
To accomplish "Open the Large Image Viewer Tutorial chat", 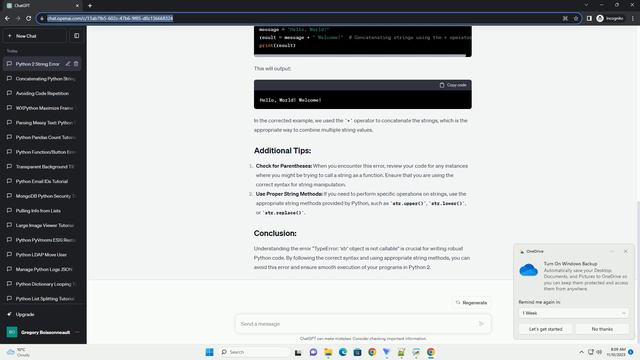I will click(x=42, y=225).
